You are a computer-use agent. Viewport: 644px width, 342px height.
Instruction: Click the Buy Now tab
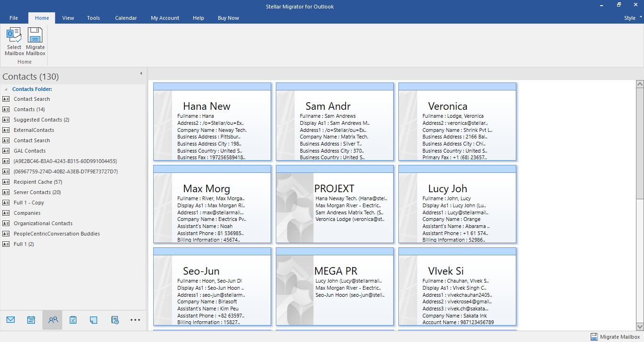pos(228,18)
